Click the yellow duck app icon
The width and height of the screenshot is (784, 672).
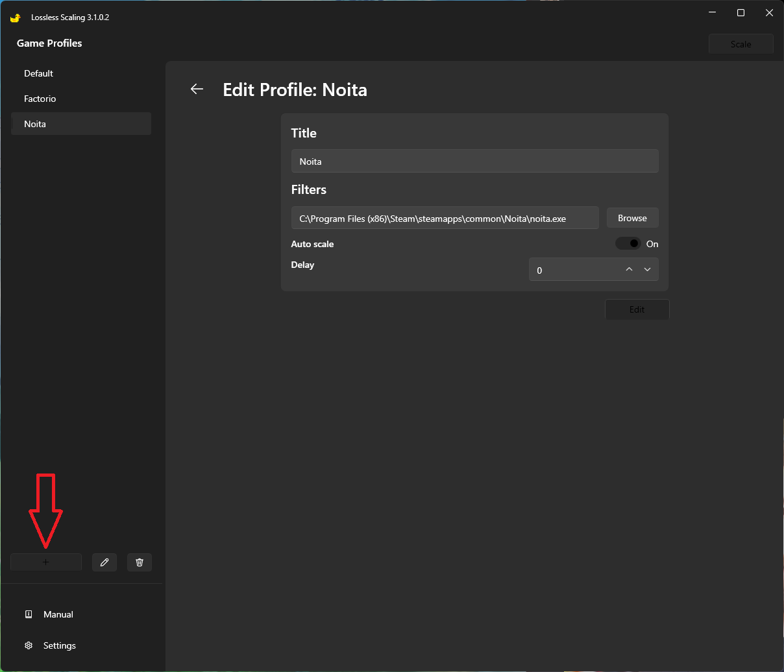[x=16, y=18]
